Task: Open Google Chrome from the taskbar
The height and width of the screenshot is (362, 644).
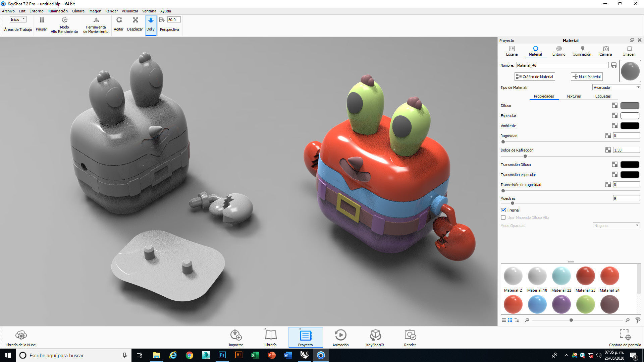Action: [190, 355]
